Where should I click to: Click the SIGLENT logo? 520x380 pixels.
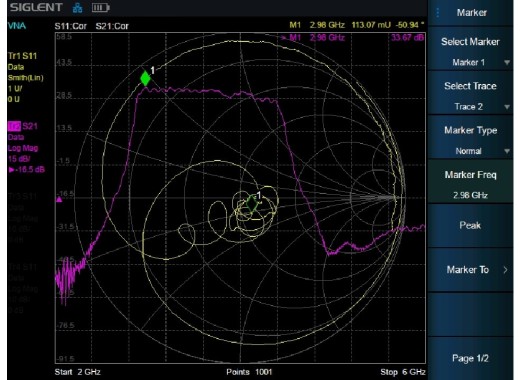(36, 8)
